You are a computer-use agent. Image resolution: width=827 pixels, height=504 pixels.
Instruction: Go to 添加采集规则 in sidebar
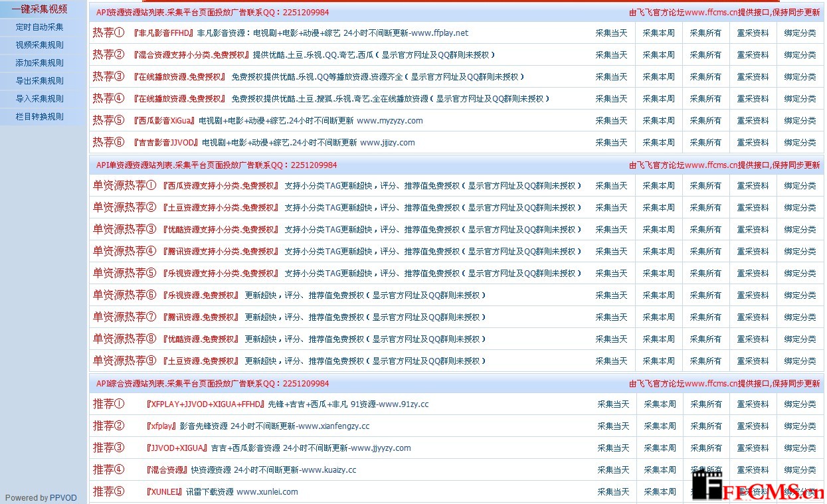coord(40,63)
